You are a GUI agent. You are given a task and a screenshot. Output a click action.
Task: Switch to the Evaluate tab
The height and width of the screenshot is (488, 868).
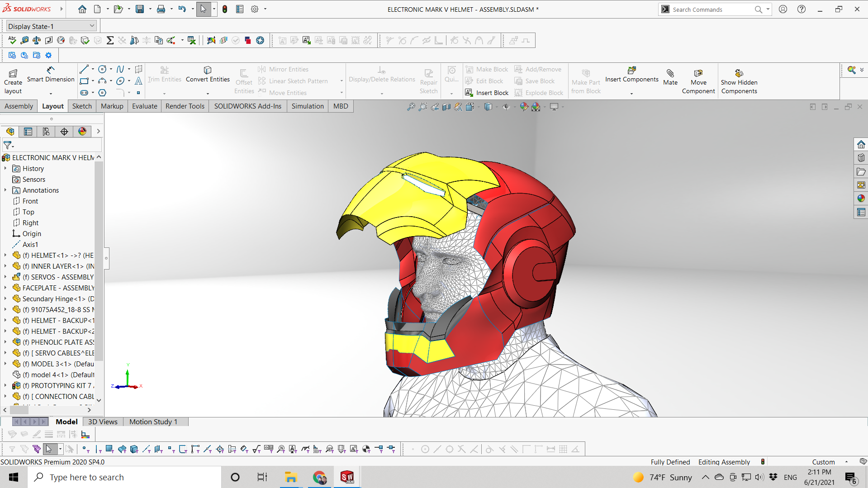[144, 106]
